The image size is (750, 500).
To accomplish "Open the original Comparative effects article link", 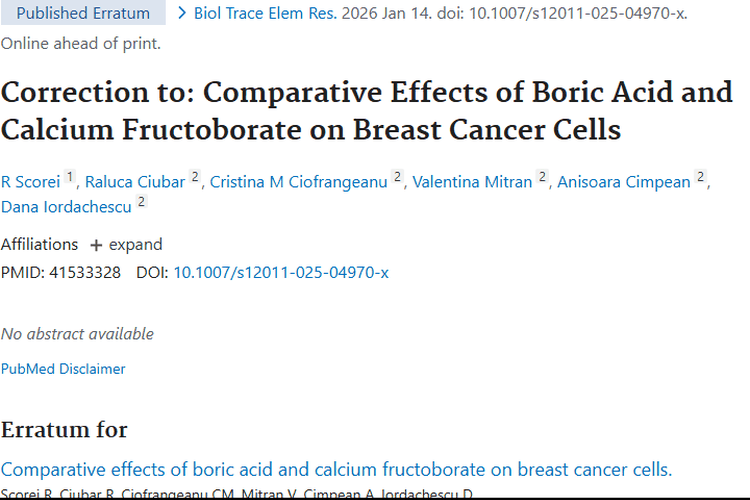I will [x=336, y=470].
